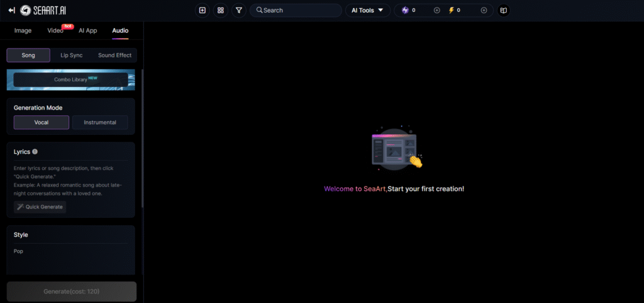This screenshot has height=303, width=644.
Task: Click the funnel filter icon
Action: point(238,10)
